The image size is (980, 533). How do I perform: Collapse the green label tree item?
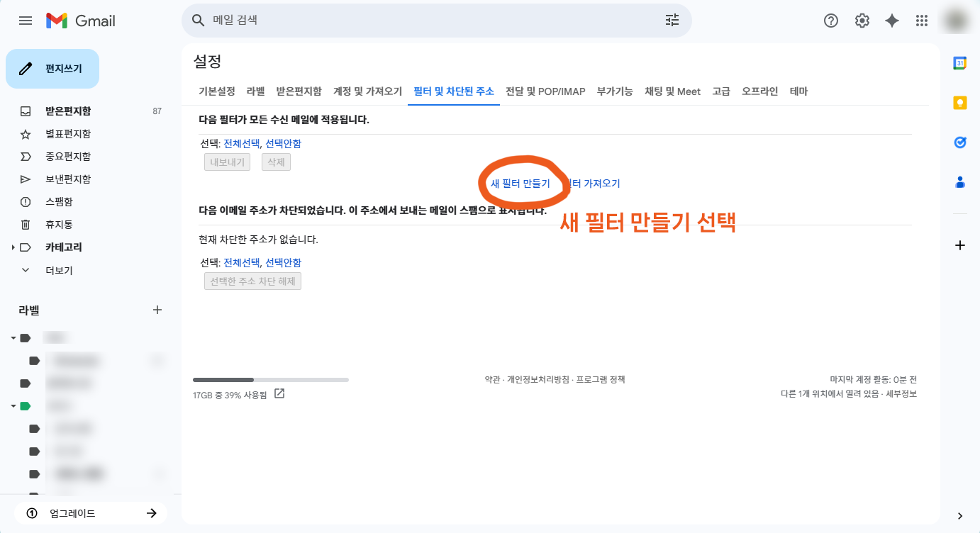[13, 406]
